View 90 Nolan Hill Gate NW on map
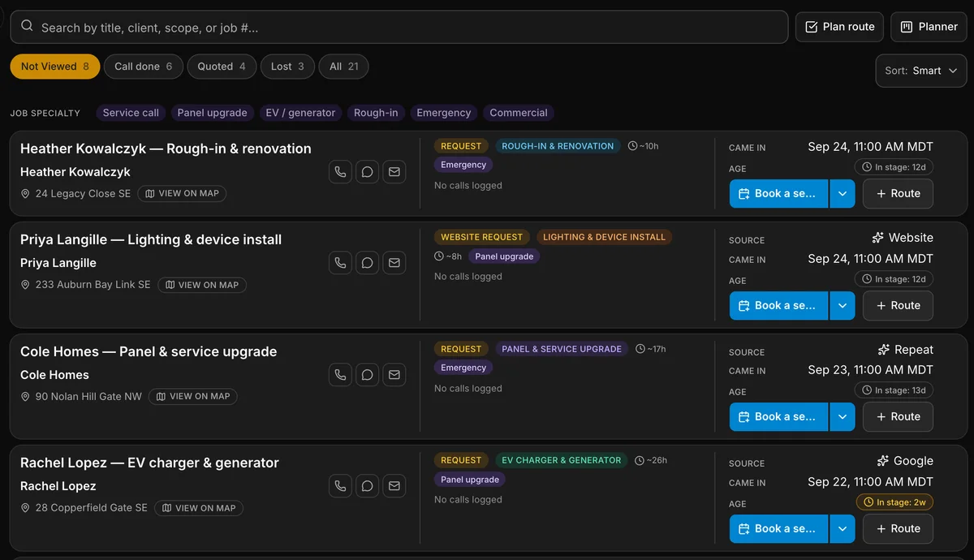 point(192,397)
